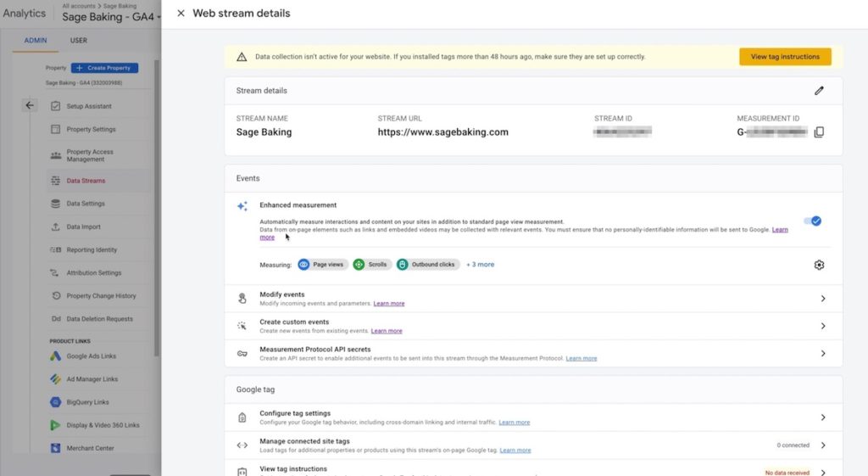
Task: Toggle the Enhanced measurement switch
Action: coord(813,221)
